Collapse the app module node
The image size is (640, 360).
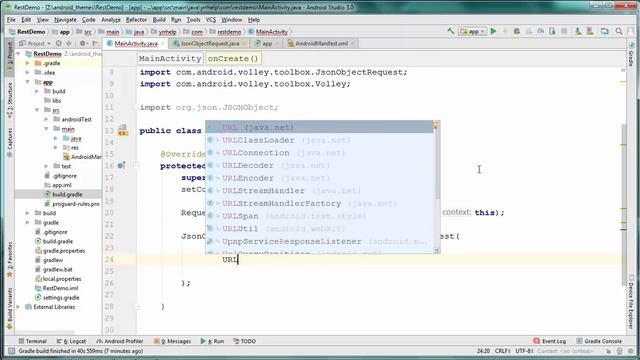tap(28, 82)
